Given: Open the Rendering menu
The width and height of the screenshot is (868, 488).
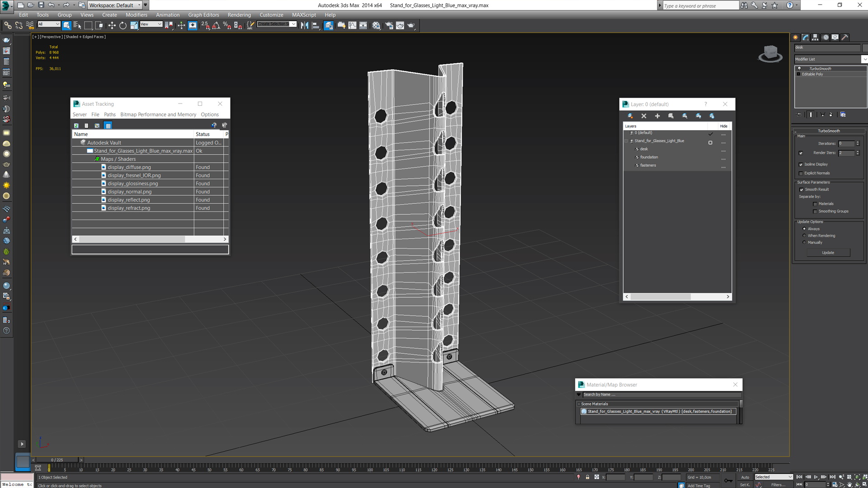Looking at the screenshot, I should pos(239,15).
